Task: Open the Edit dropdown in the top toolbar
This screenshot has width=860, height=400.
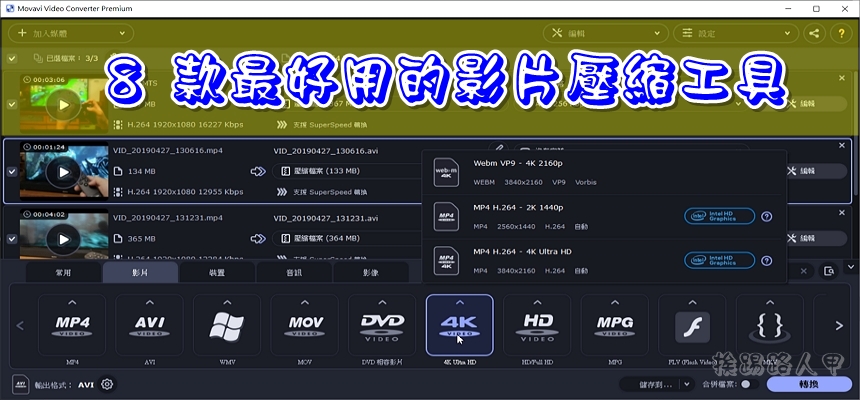Action: pos(606,33)
